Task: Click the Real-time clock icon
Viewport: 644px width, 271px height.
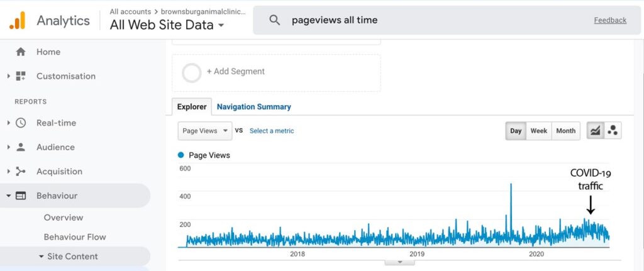Action: [x=21, y=123]
